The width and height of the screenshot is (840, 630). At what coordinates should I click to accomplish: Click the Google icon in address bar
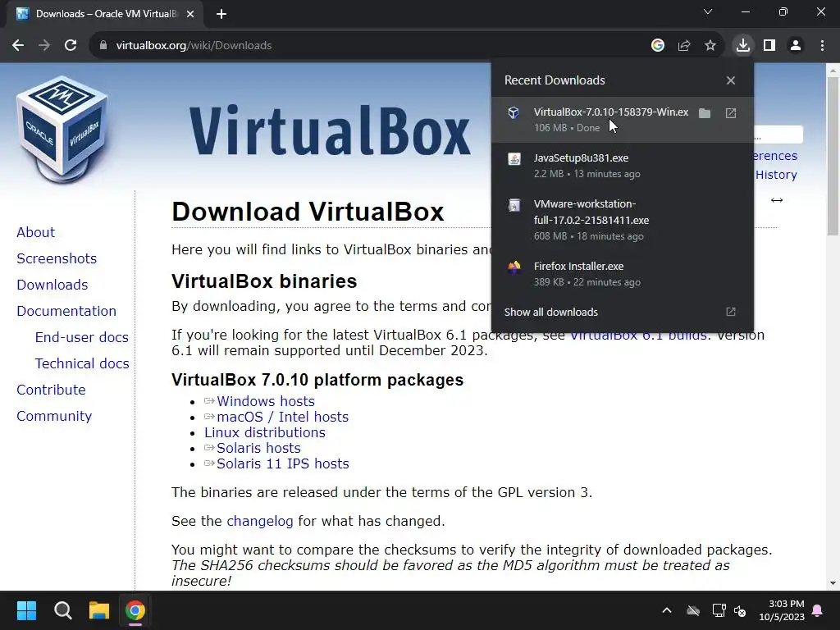point(658,46)
